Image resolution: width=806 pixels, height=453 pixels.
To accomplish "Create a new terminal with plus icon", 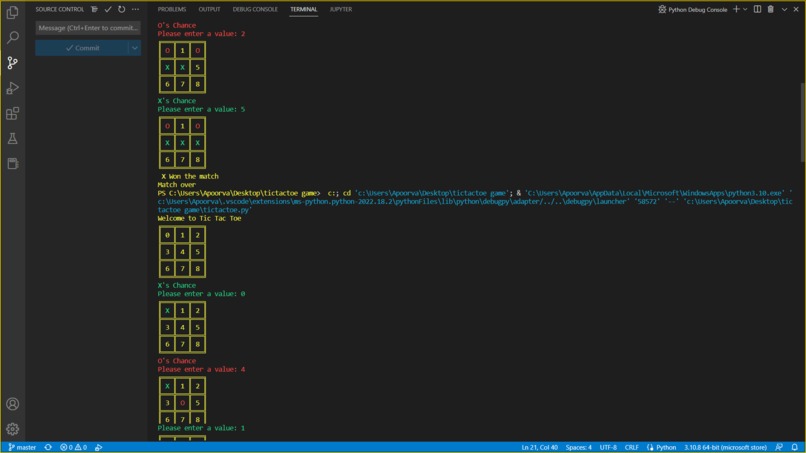I will tap(736, 9).
